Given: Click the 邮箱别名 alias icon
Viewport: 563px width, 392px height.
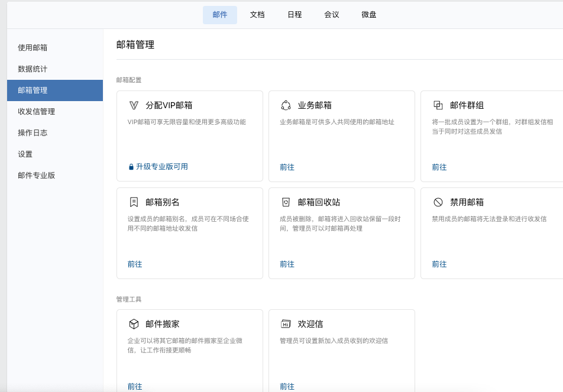Looking at the screenshot, I should coord(134,202).
